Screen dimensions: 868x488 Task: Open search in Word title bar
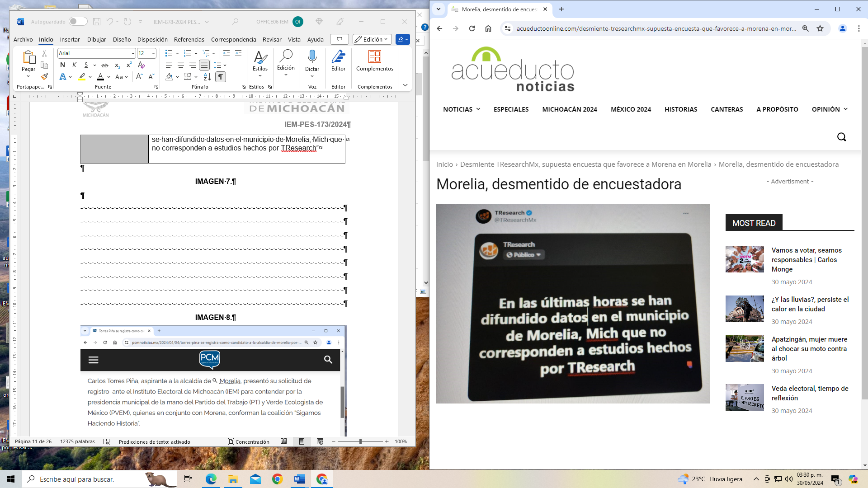coord(235,22)
